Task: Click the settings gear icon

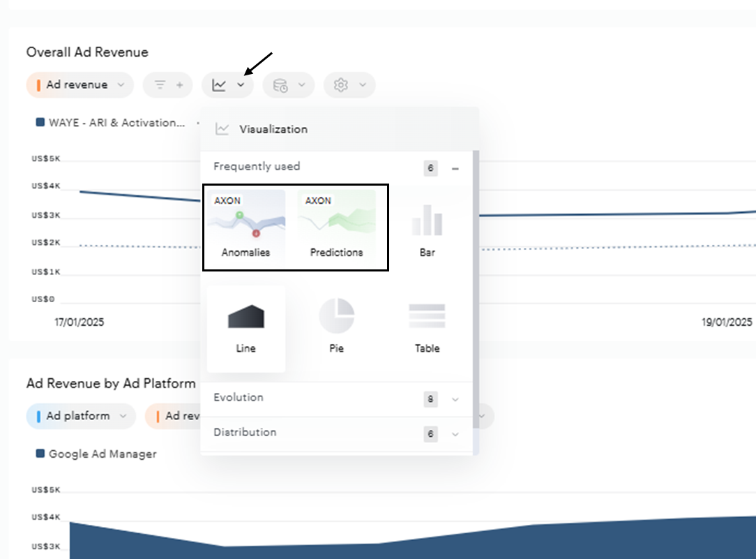Action: pyautogui.click(x=345, y=84)
